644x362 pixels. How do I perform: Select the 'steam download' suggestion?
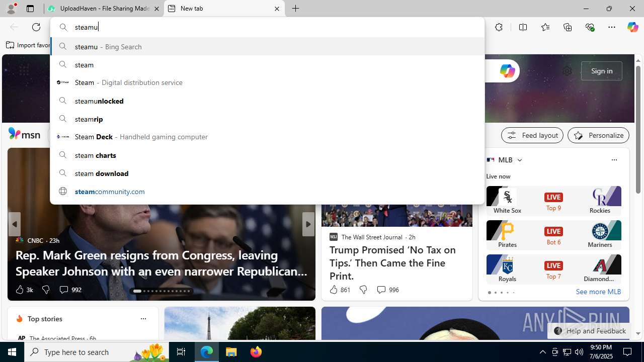click(267, 173)
